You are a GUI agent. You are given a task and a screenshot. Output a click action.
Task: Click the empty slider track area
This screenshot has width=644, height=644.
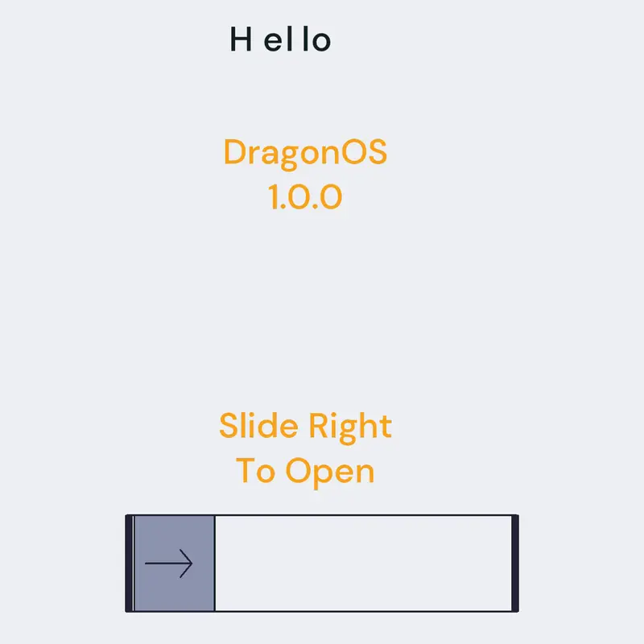pos(364,563)
